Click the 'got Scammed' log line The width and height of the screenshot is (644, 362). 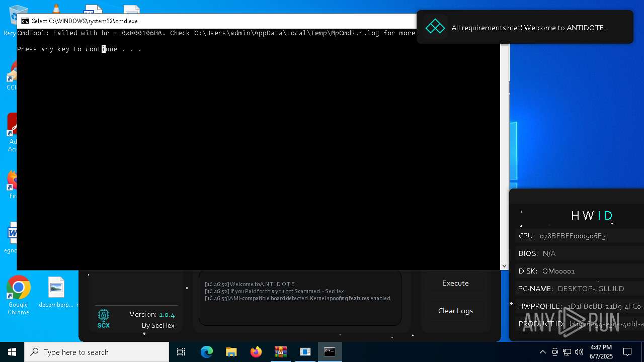click(274, 291)
